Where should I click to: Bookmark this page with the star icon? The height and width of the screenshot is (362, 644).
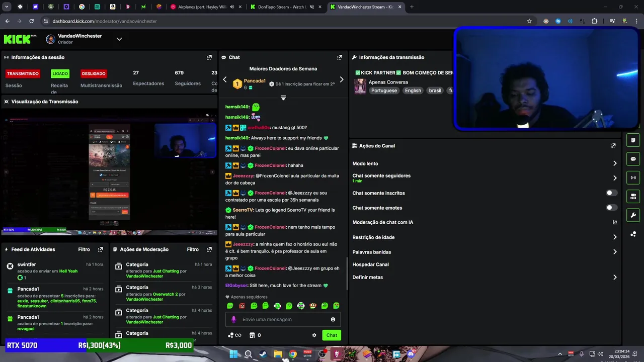529,21
